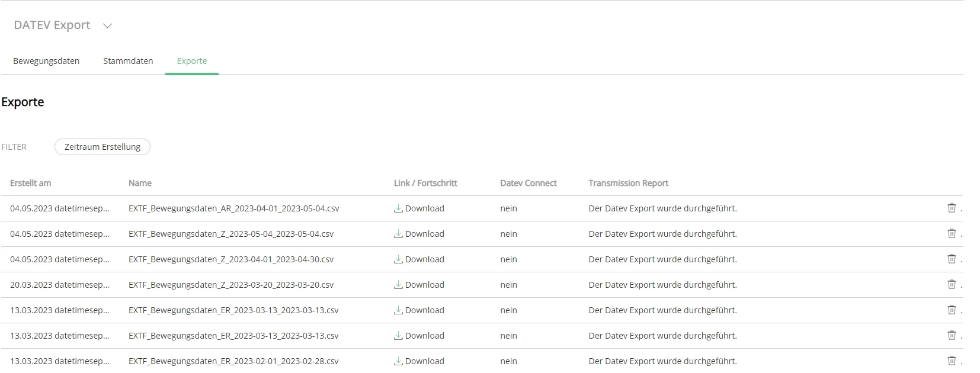Download the Z_2023-03-20_2023-03-20.csv export
The height and width of the screenshot is (373, 980).
pyautogui.click(x=419, y=285)
